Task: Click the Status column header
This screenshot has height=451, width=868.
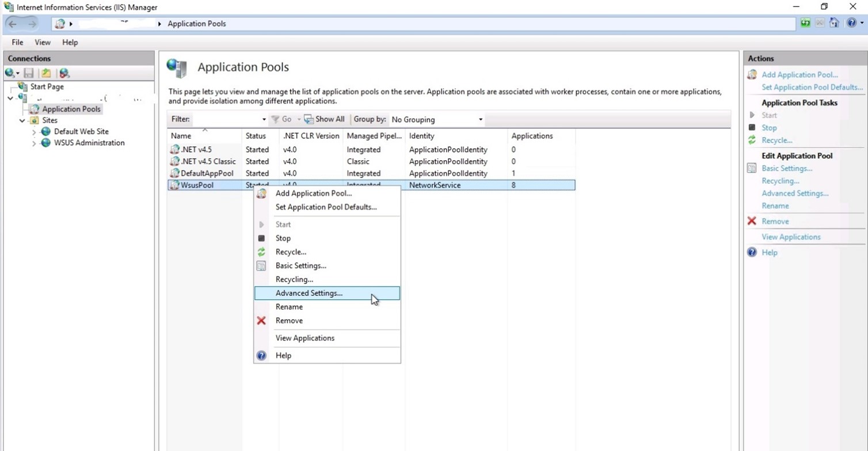Action: [x=261, y=136]
